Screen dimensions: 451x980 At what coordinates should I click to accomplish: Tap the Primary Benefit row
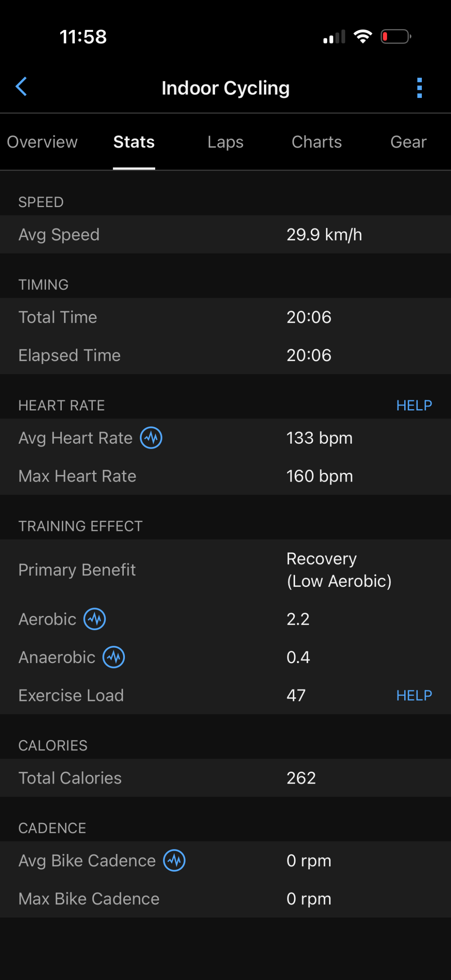(x=225, y=570)
